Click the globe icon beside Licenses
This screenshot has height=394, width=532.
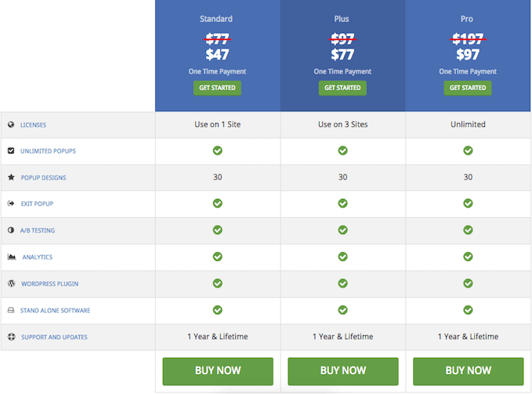tap(11, 125)
